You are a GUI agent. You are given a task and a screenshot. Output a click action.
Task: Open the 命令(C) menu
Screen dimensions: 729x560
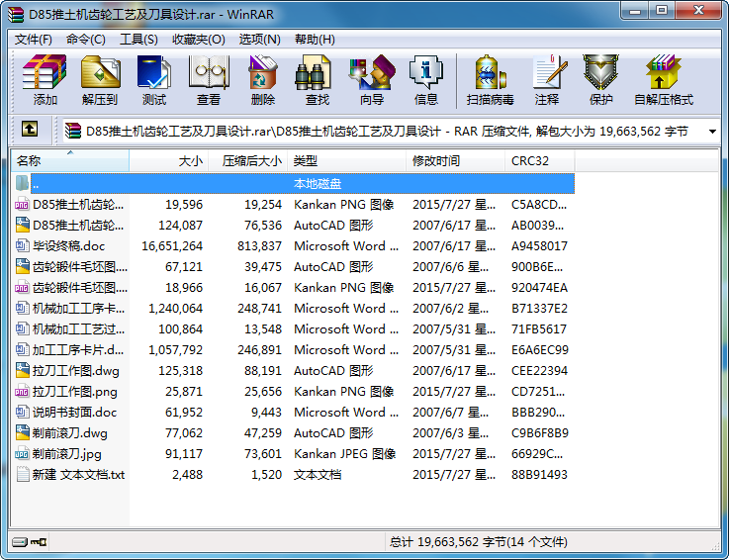(x=85, y=39)
